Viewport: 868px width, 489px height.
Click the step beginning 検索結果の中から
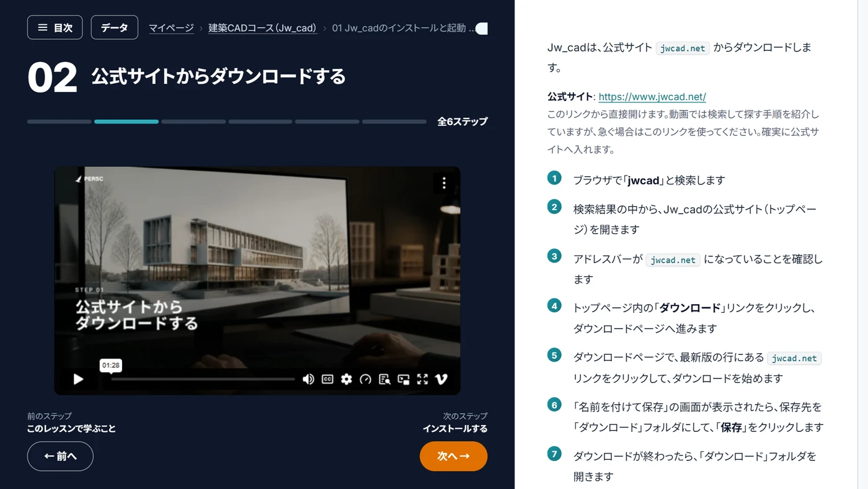click(x=695, y=219)
